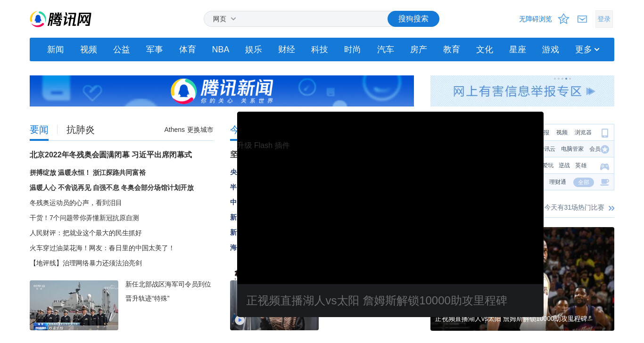Open the 会员 link

(595, 149)
